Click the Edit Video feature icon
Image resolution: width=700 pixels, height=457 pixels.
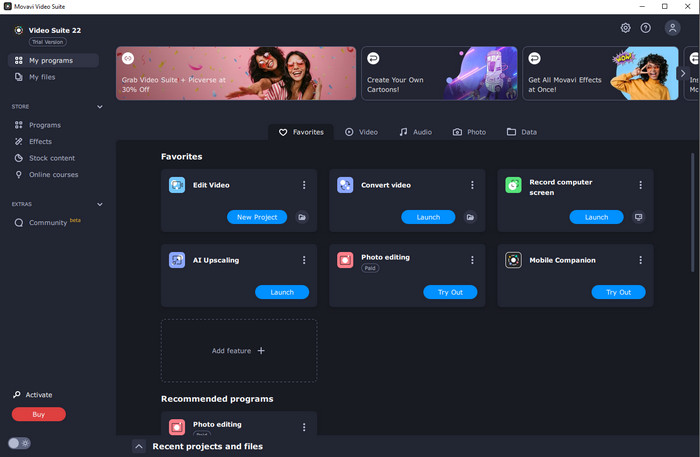click(177, 185)
